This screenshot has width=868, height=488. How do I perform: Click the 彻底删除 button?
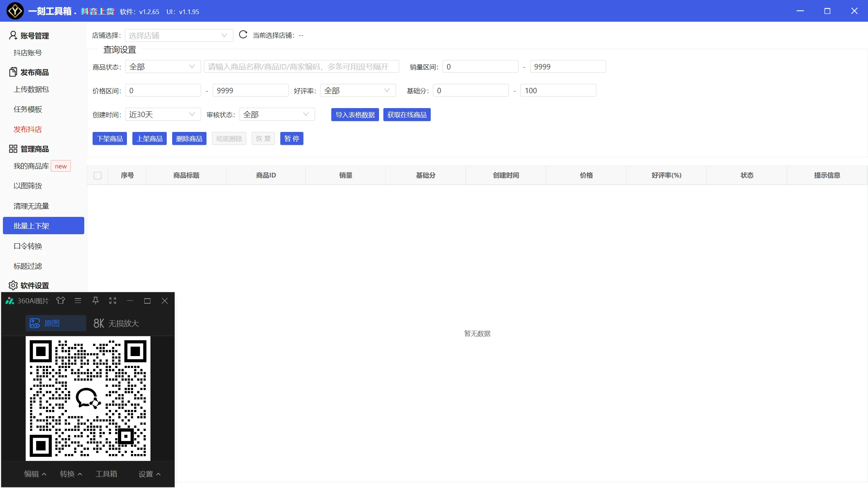pyautogui.click(x=229, y=138)
